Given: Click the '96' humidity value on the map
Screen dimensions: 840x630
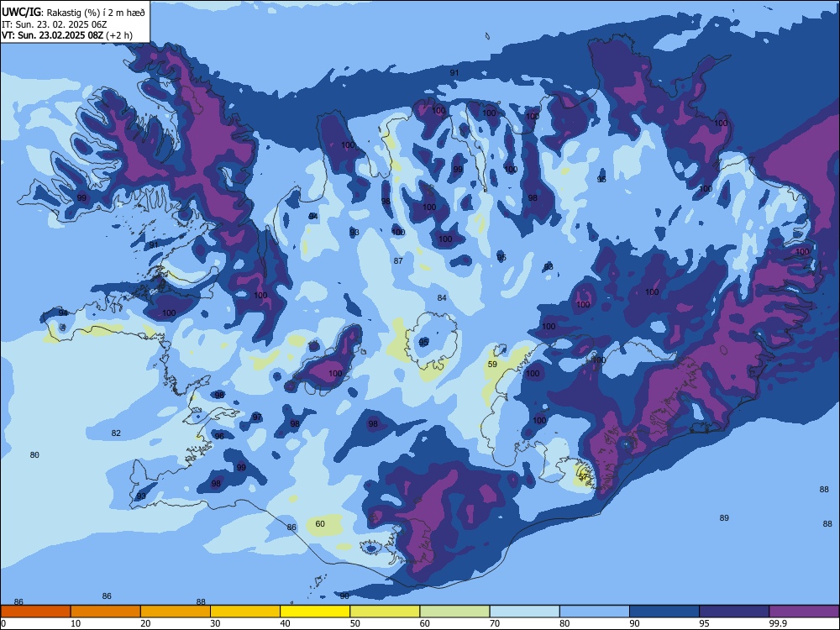Looking at the screenshot, I should (219, 436).
